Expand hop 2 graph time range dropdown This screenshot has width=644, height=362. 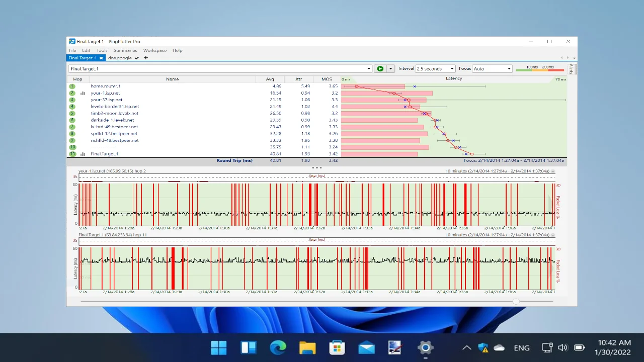tap(553, 171)
